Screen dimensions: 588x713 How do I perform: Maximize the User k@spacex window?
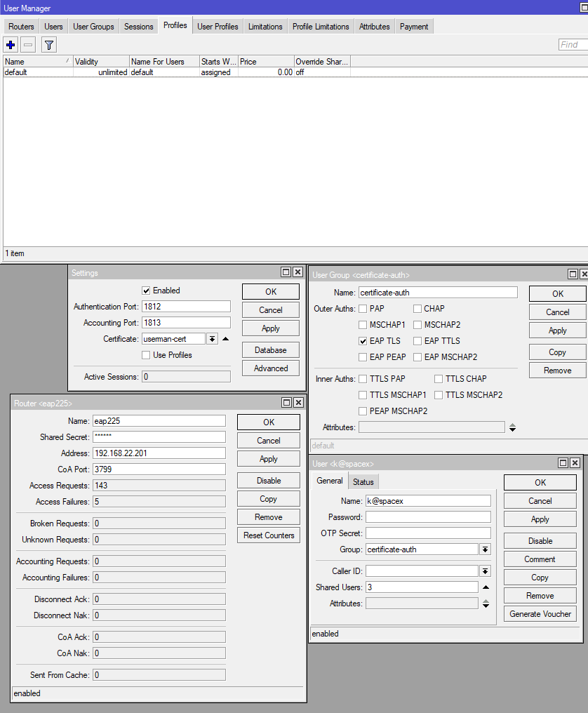pos(563,463)
